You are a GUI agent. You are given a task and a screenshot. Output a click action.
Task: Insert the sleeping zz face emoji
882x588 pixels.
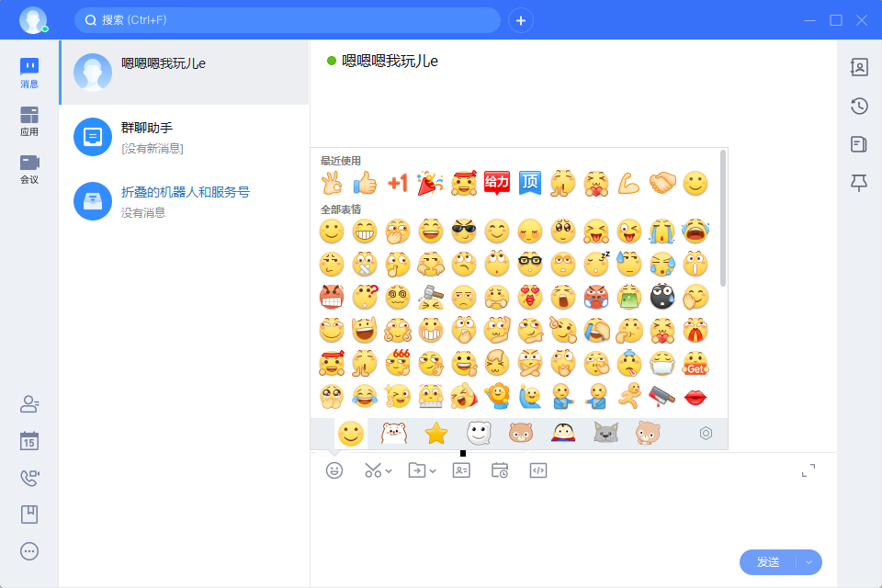(596, 264)
